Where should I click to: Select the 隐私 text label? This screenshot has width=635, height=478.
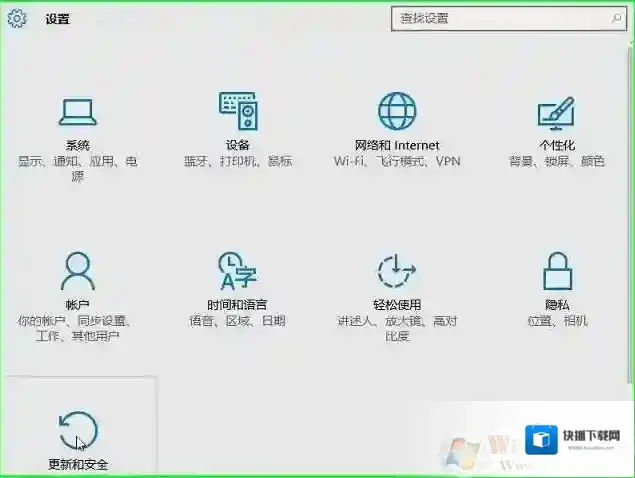(x=557, y=305)
